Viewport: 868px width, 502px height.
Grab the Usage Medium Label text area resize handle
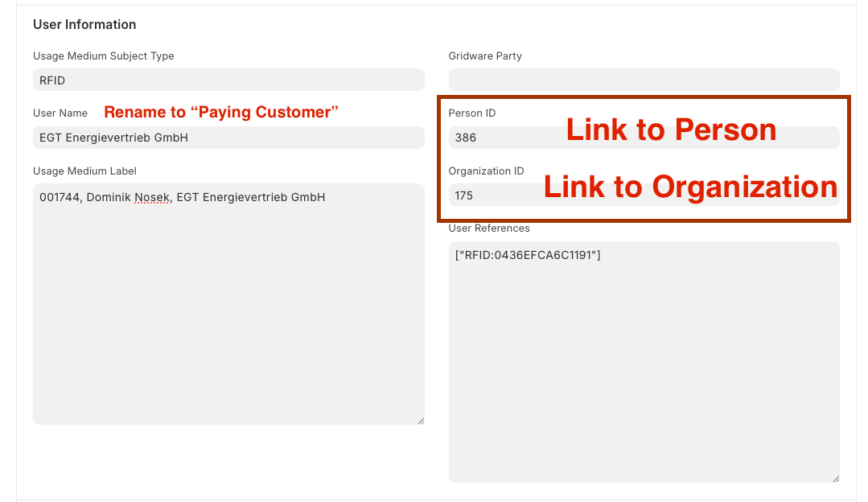tap(421, 422)
